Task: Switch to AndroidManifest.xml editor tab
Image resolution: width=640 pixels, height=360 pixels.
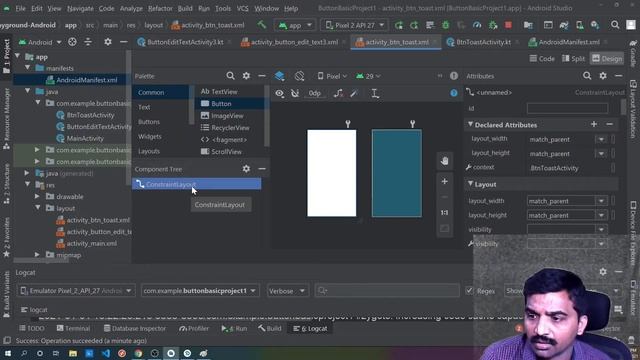Action: point(569,42)
